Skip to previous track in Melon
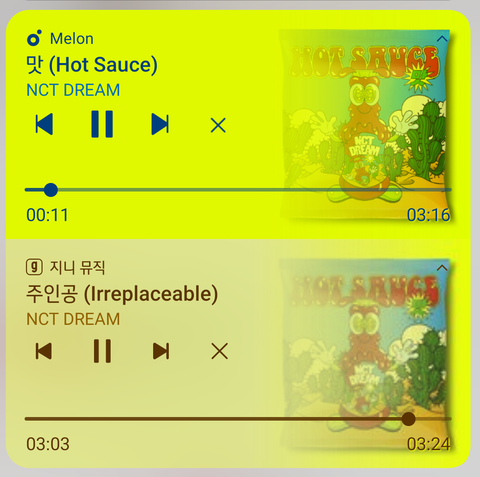 pyautogui.click(x=44, y=124)
